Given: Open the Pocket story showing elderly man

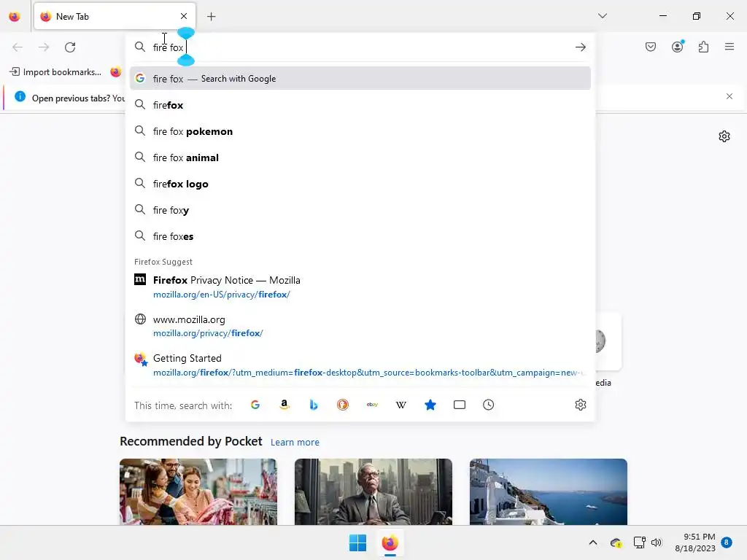Looking at the screenshot, I should [373, 491].
